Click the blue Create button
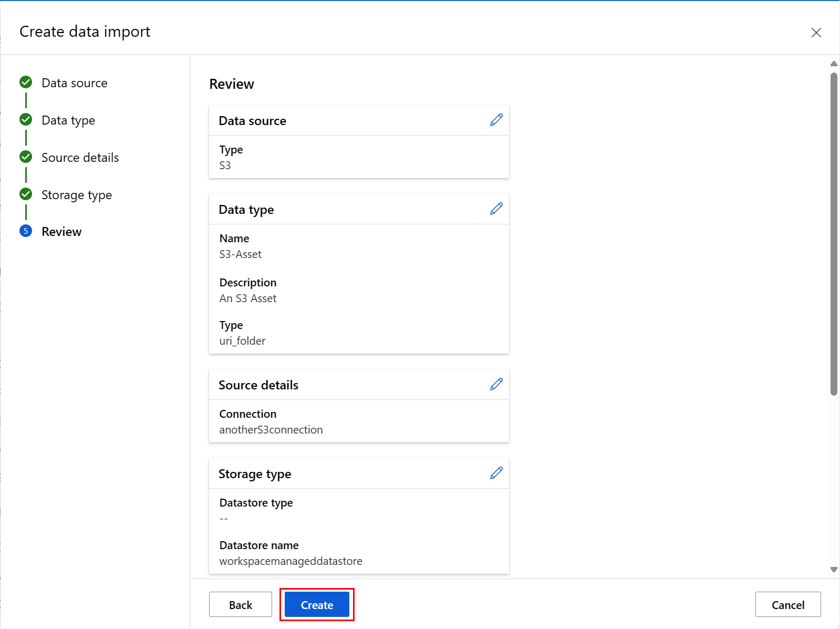The height and width of the screenshot is (629, 840). tap(317, 605)
